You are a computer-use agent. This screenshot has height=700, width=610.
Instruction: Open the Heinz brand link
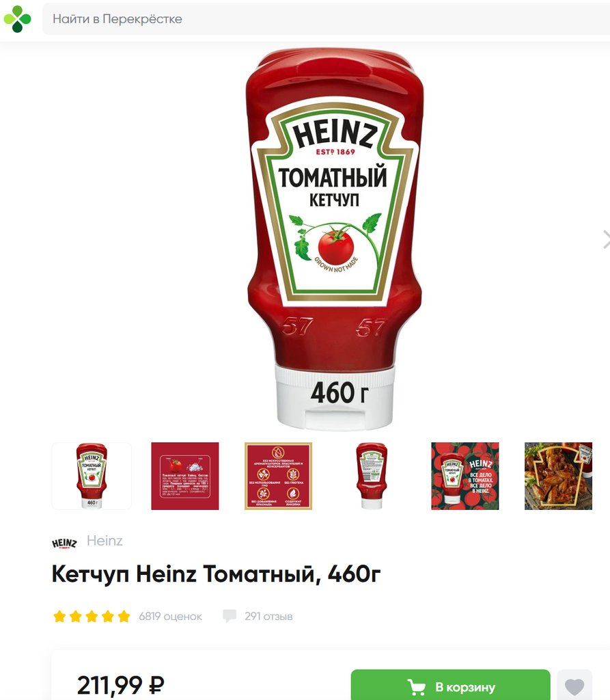pos(105,541)
